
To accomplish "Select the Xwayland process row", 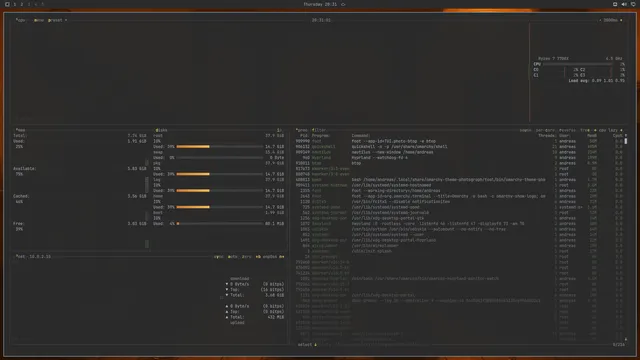I will click(x=459, y=224).
